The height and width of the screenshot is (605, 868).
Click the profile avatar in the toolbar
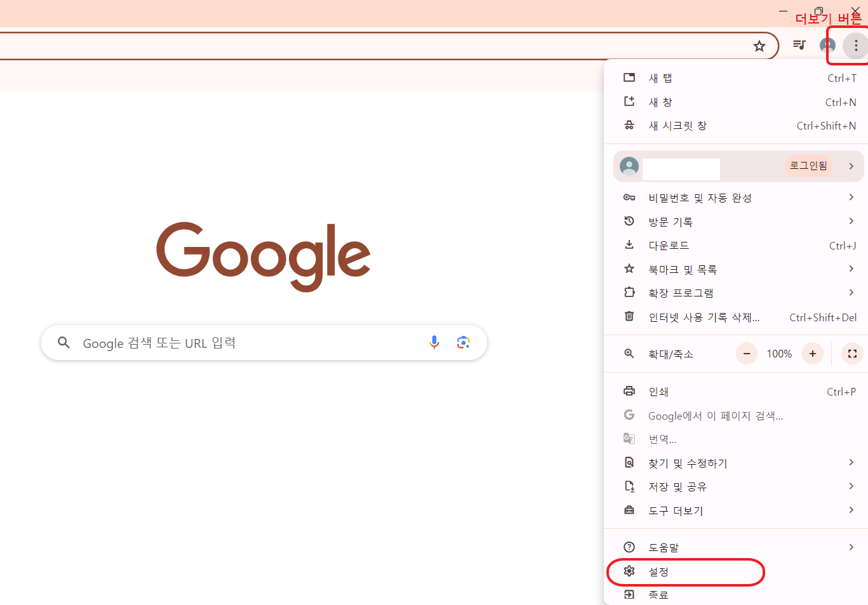tap(827, 45)
